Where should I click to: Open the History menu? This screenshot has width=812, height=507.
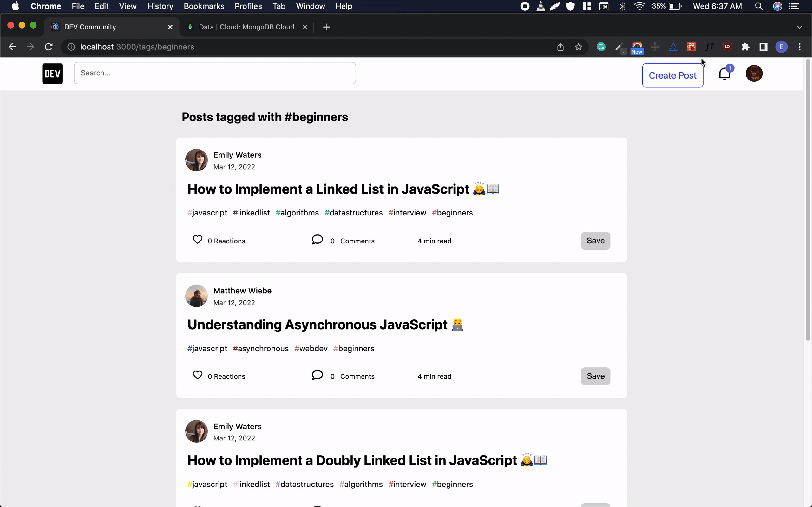tap(160, 6)
